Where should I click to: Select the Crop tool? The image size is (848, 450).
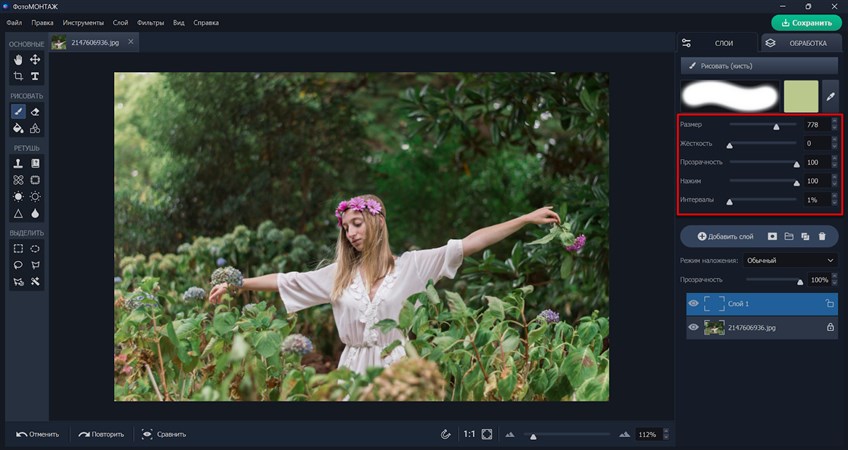18,76
